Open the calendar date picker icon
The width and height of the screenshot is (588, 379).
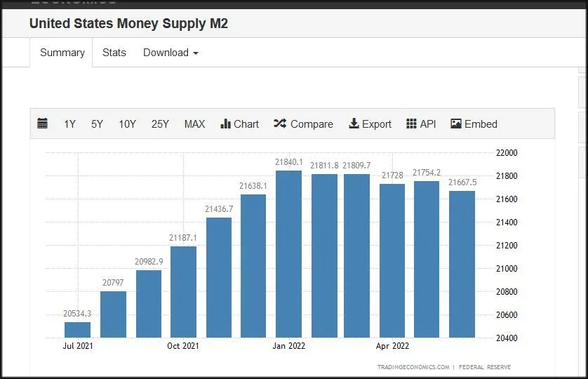tap(43, 124)
